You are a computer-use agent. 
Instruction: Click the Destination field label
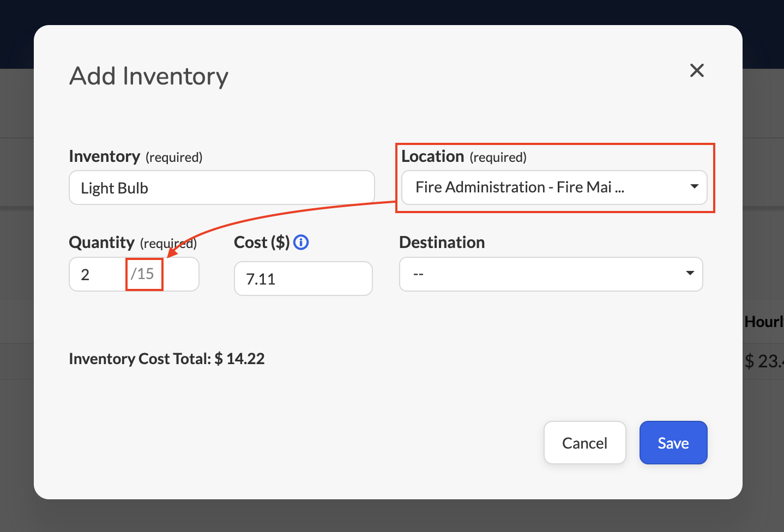pos(442,242)
